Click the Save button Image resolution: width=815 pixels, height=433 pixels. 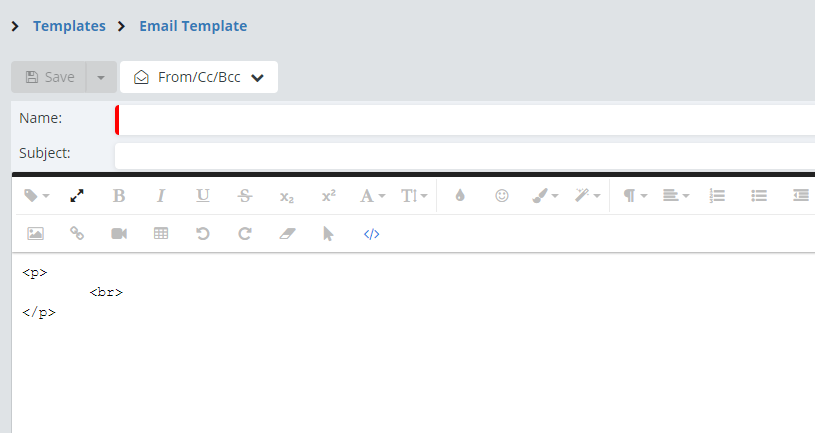point(49,77)
